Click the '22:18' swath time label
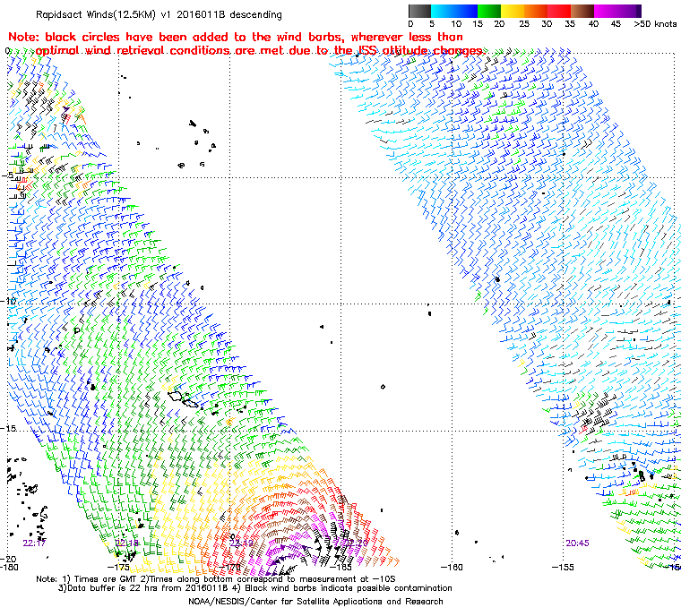Image resolution: width=681 pixels, height=616 pixels. [x=127, y=543]
